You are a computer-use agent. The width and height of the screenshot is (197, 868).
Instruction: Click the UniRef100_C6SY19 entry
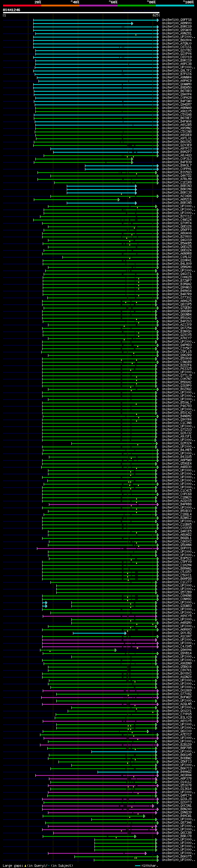[x=177, y=57]
